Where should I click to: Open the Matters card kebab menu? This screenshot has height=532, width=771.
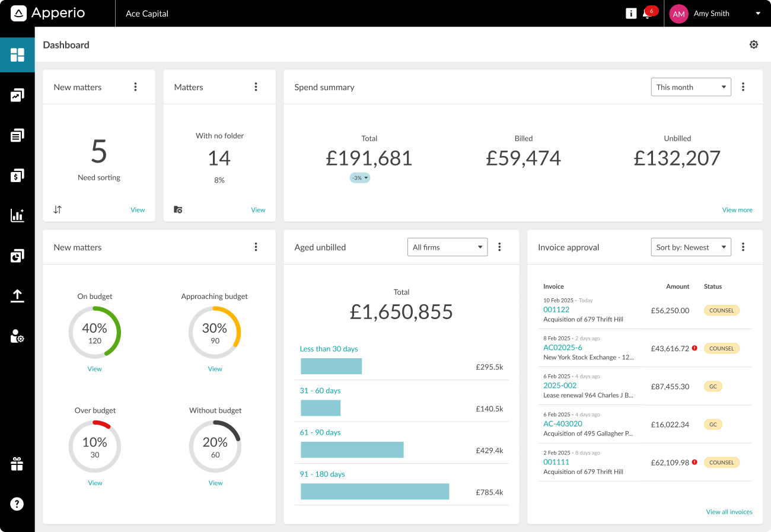[x=256, y=87]
